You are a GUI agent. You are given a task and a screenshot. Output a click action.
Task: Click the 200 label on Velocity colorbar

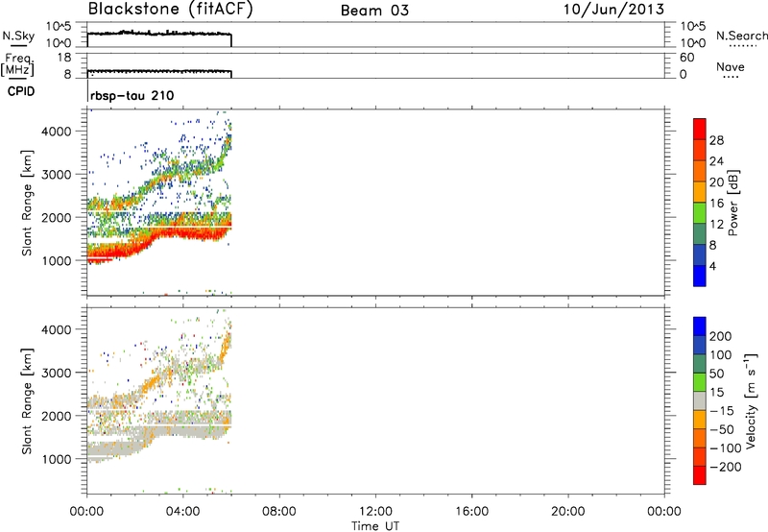(x=721, y=336)
